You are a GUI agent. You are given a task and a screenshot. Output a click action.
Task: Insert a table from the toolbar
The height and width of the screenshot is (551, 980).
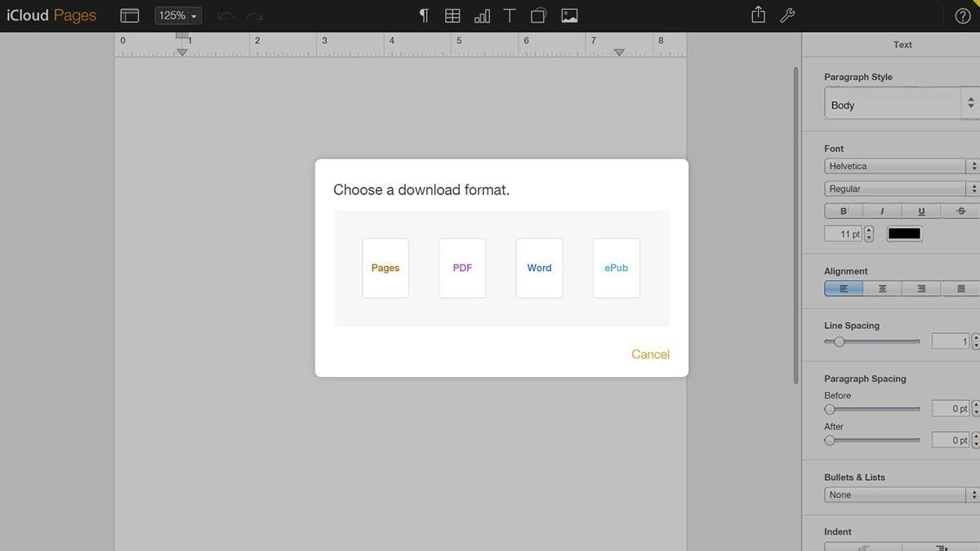pos(452,15)
